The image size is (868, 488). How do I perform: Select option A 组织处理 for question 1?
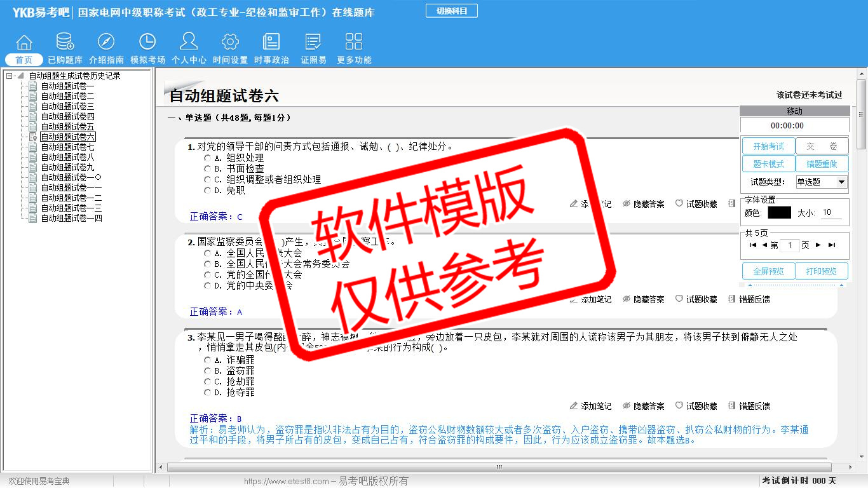207,158
